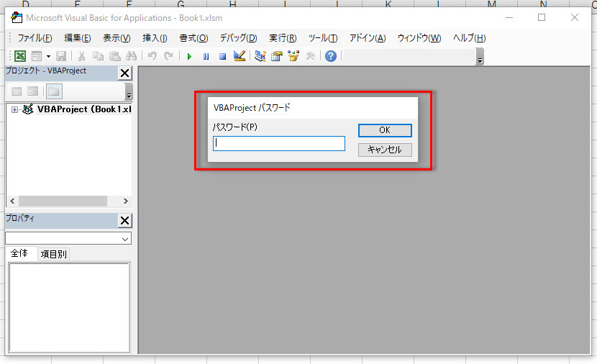Image resolution: width=597 pixels, height=364 pixels.
Task: Maximize the Visual Basic window
Action: [542, 17]
